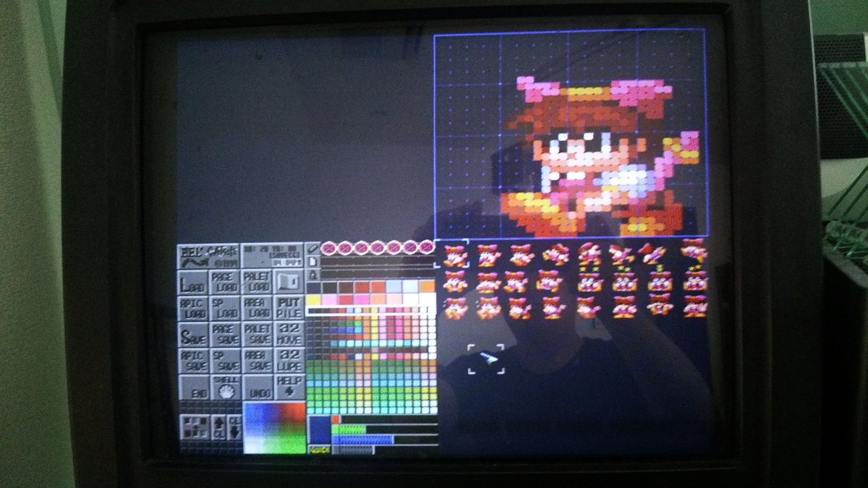This screenshot has height=488, width=868.
Task: Pick the red-brown swatch in top palette row
Action: pos(362,287)
